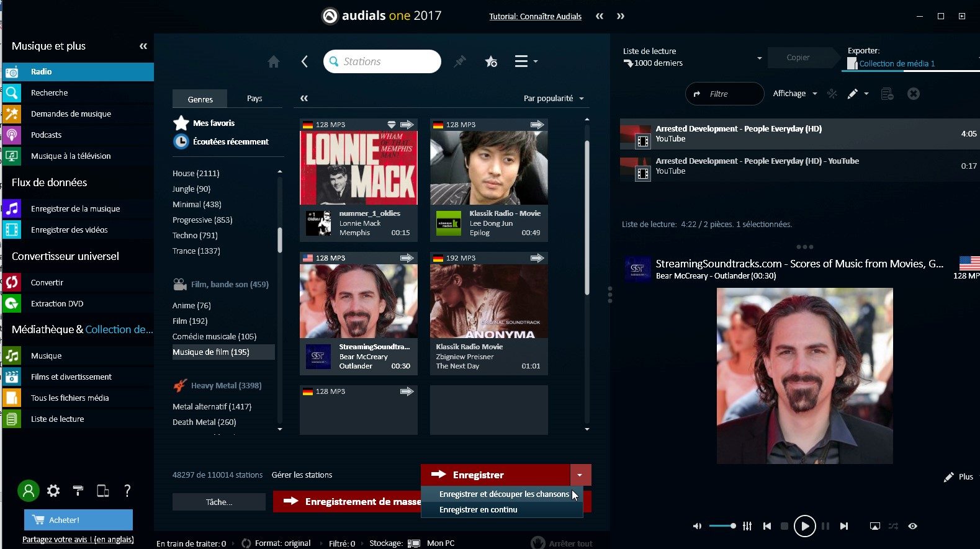Click the home icon above stations
This screenshot has height=549, width=980.
click(273, 61)
